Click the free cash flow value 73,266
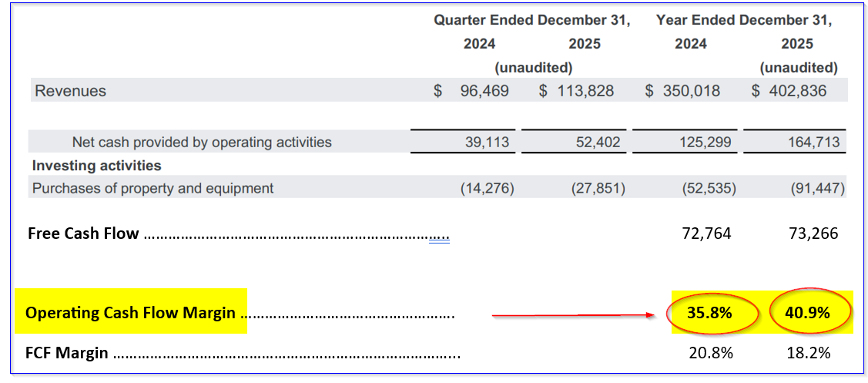Screen dimensions: 868x383 click(x=814, y=233)
